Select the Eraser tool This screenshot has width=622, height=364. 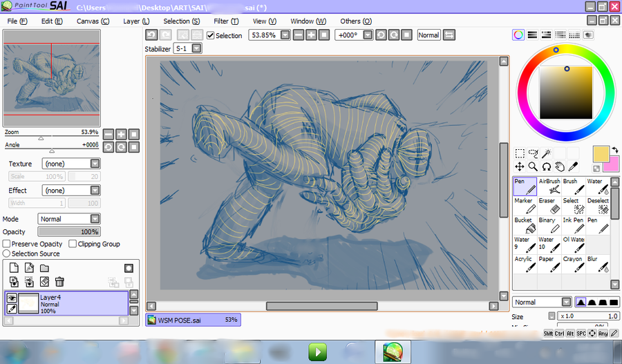click(549, 206)
